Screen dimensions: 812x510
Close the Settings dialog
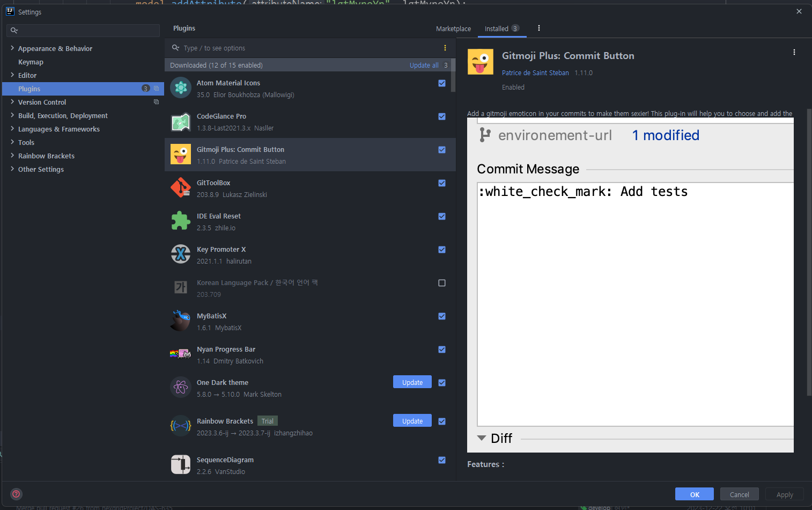click(x=799, y=11)
